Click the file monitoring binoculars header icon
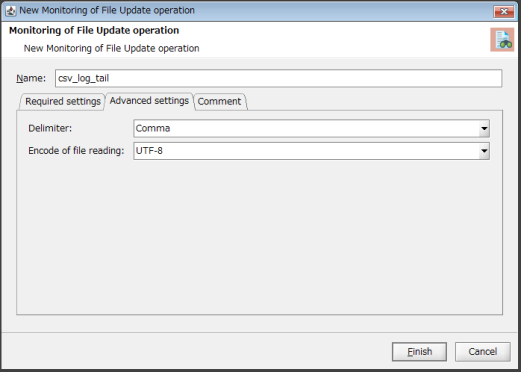The height and width of the screenshot is (372, 521). 502,40
